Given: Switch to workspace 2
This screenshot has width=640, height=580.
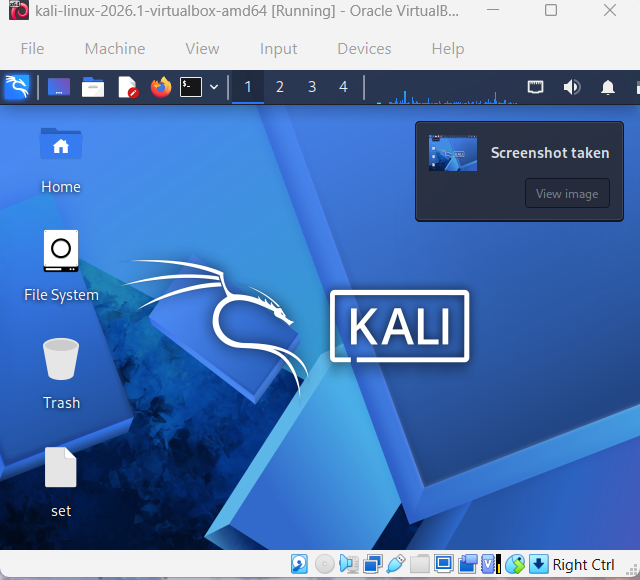Looking at the screenshot, I should pos(280,87).
